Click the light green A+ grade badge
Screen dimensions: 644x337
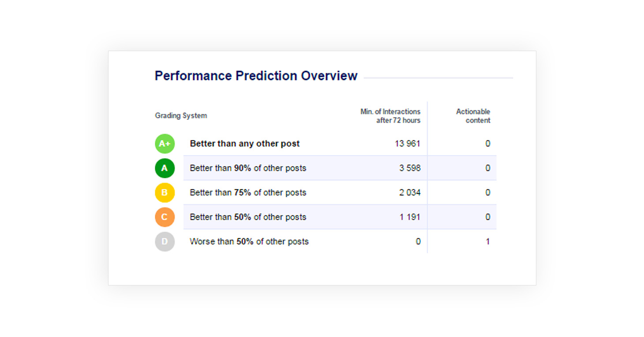pos(165,144)
